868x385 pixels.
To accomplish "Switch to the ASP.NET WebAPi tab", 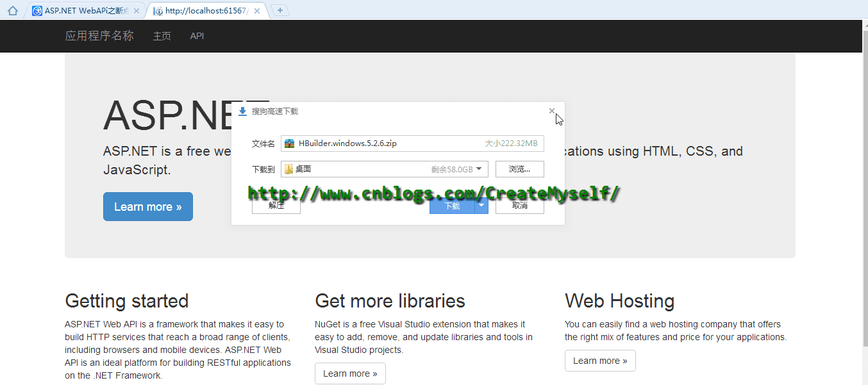I will [x=86, y=11].
